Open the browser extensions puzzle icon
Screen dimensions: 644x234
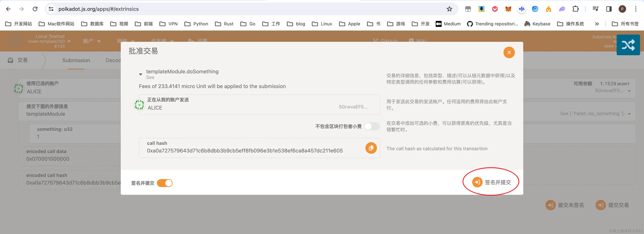[575, 9]
